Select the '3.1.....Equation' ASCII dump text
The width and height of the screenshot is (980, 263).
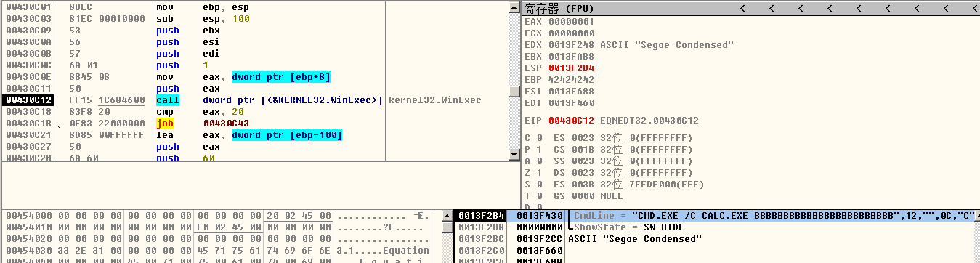[384, 251]
